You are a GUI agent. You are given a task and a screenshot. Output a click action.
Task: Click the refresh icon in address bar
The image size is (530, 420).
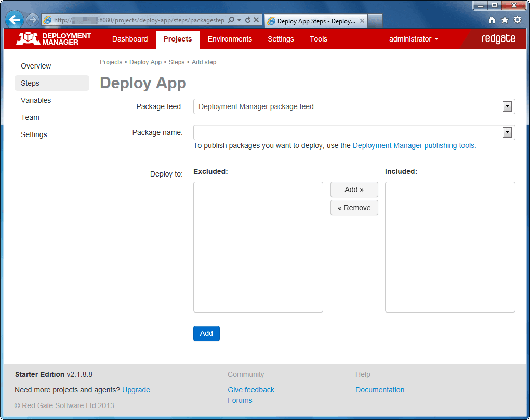[248, 20]
